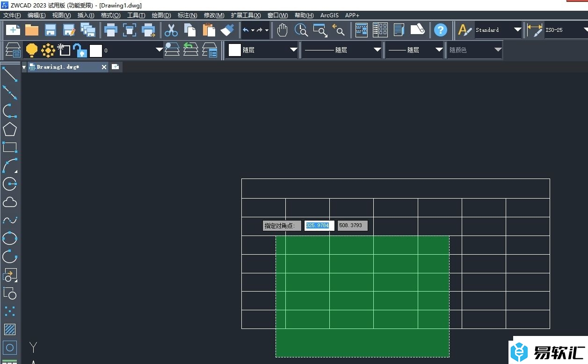This screenshot has height=364, width=588.
Task: Click the Save As icon with pencil
Action: coord(69,30)
